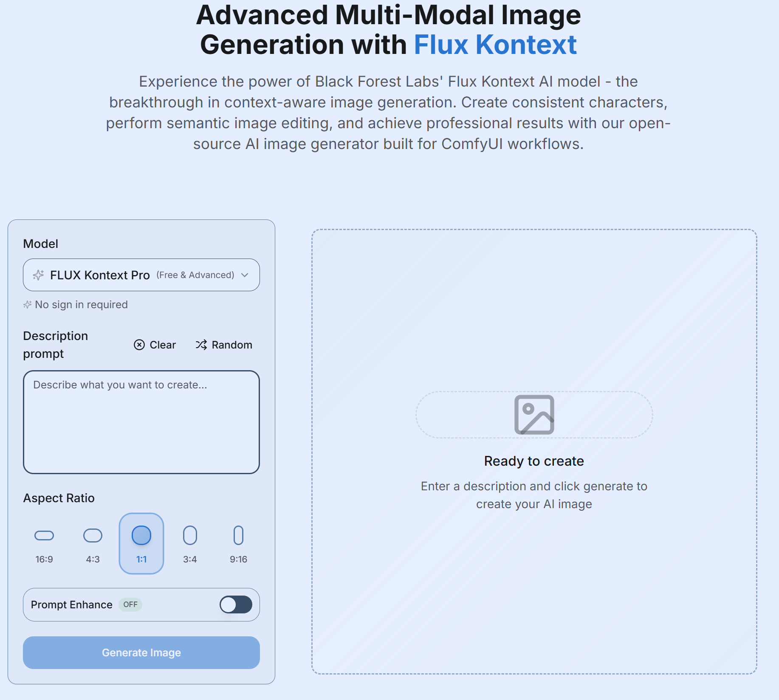The height and width of the screenshot is (700, 779).
Task: Click the Random prompt button
Action: 224,345
